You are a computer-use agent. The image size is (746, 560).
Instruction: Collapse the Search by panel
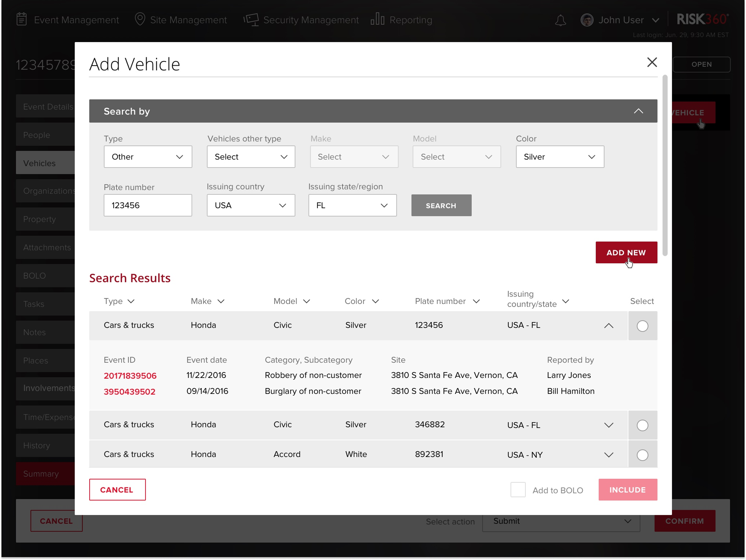[x=638, y=111]
